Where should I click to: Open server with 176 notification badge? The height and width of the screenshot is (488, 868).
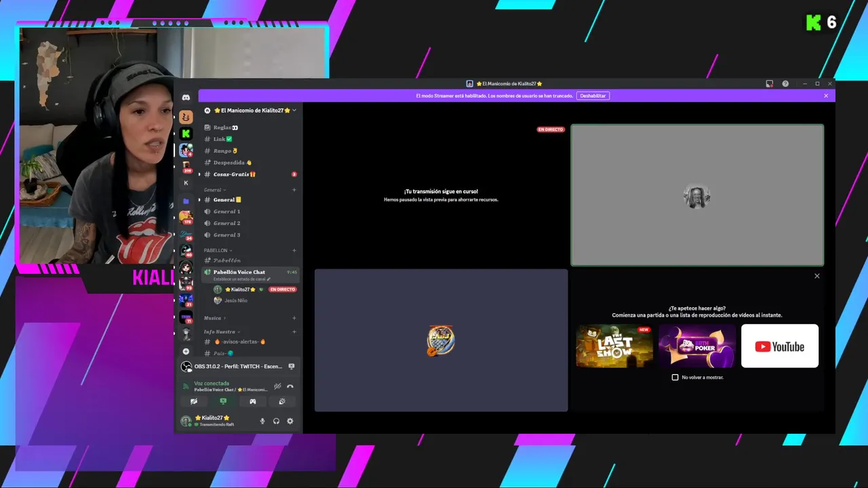pos(186,218)
